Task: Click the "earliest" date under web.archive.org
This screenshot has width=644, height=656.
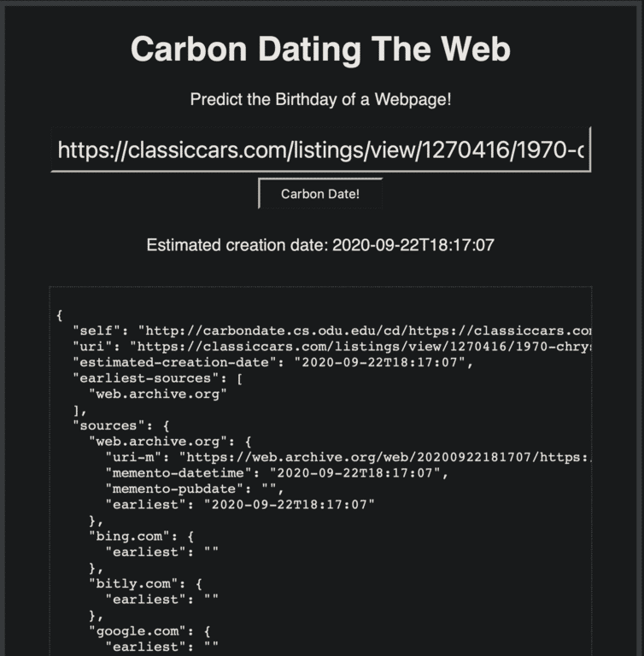Action: tap(239, 505)
